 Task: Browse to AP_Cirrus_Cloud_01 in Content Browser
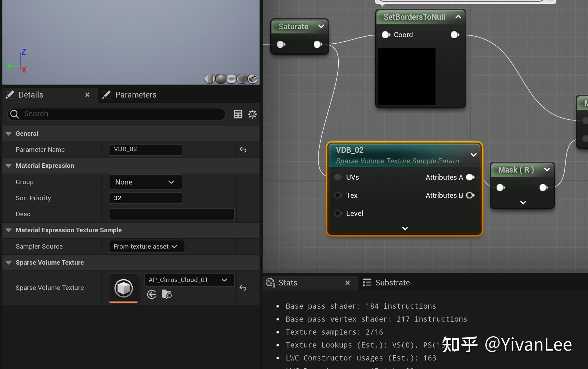[x=167, y=294]
